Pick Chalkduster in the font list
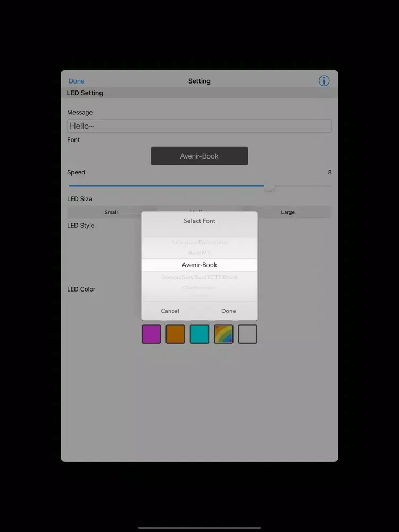This screenshot has height=532, width=399. pyautogui.click(x=199, y=288)
